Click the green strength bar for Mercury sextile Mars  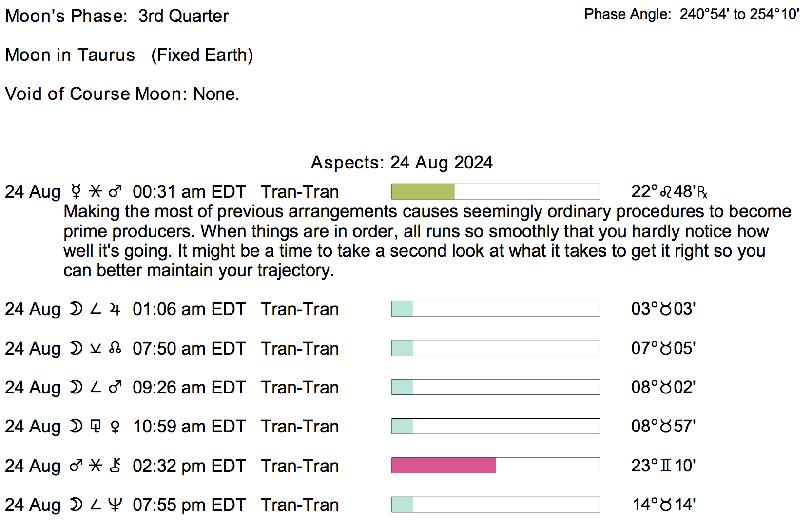click(423, 191)
